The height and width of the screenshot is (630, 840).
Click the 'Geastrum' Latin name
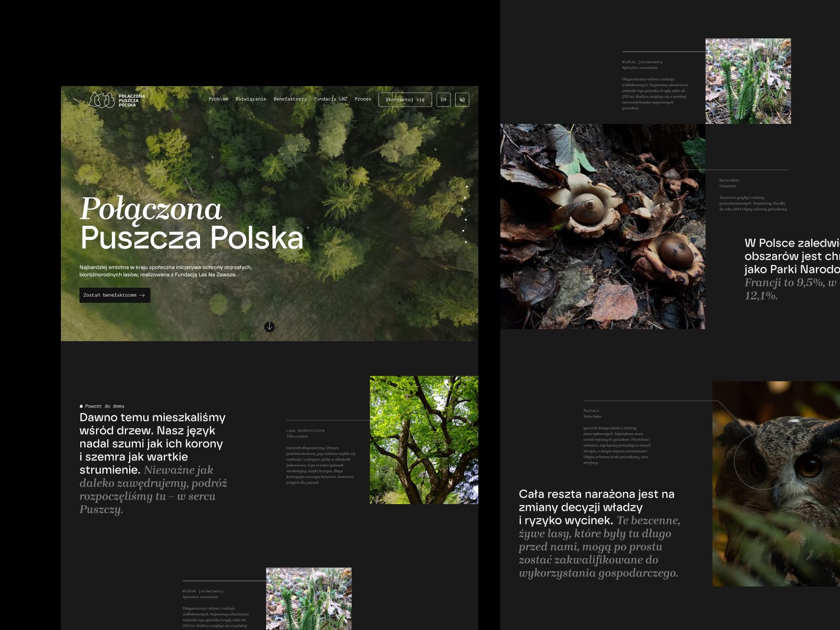tap(728, 186)
